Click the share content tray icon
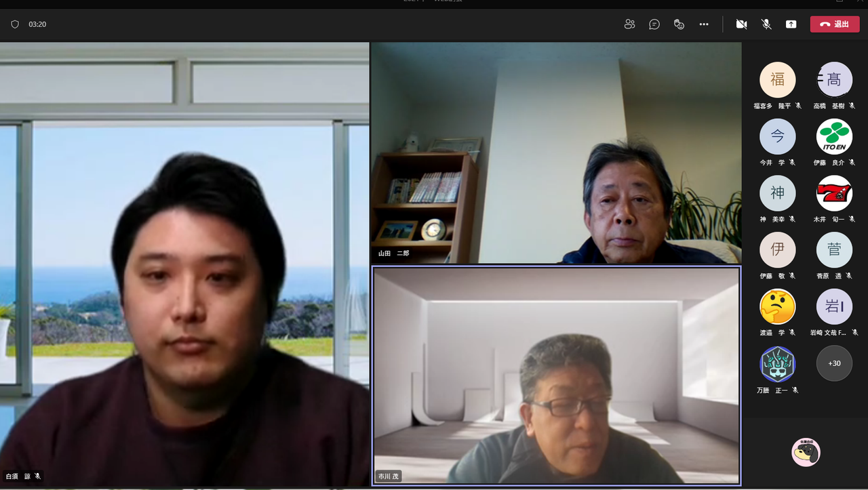The height and width of the screenshot is (490, 868). 791,24
